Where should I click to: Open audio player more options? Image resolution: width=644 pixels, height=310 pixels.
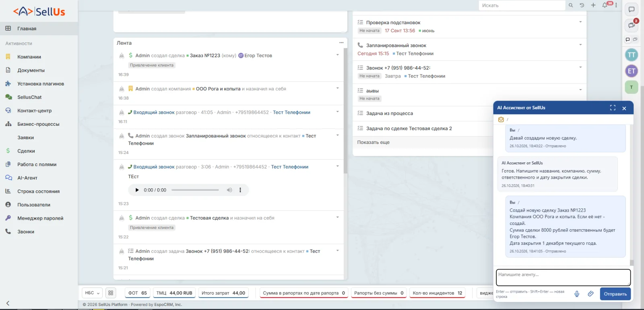point(240,190)
